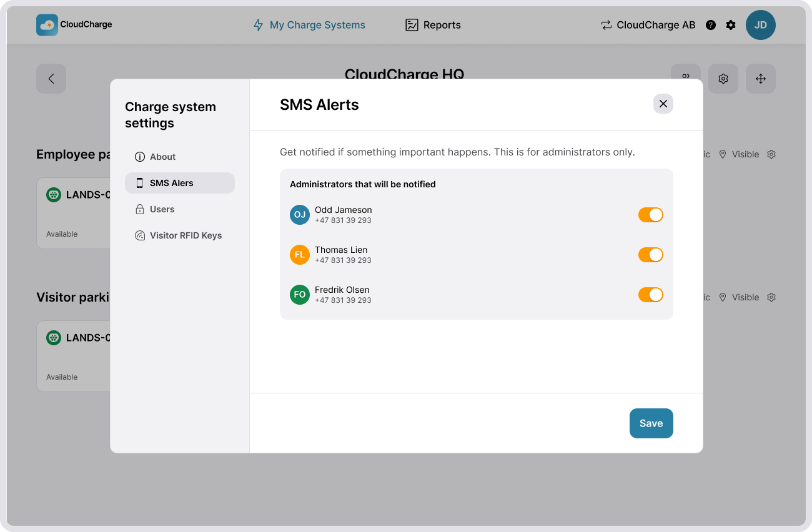Open the Reports tab
Viewport: 812px width, 532px height.
coord(433,25)
